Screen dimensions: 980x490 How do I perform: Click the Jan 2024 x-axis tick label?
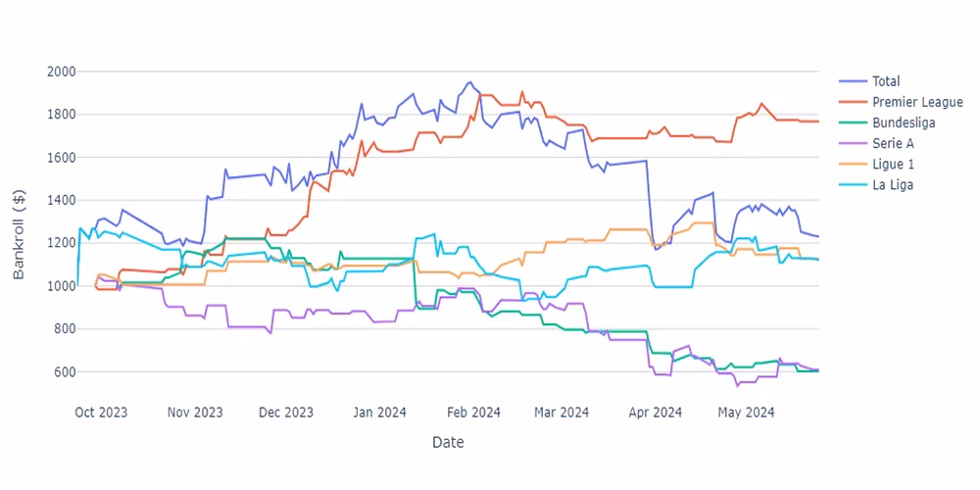(x=378, y=413)
